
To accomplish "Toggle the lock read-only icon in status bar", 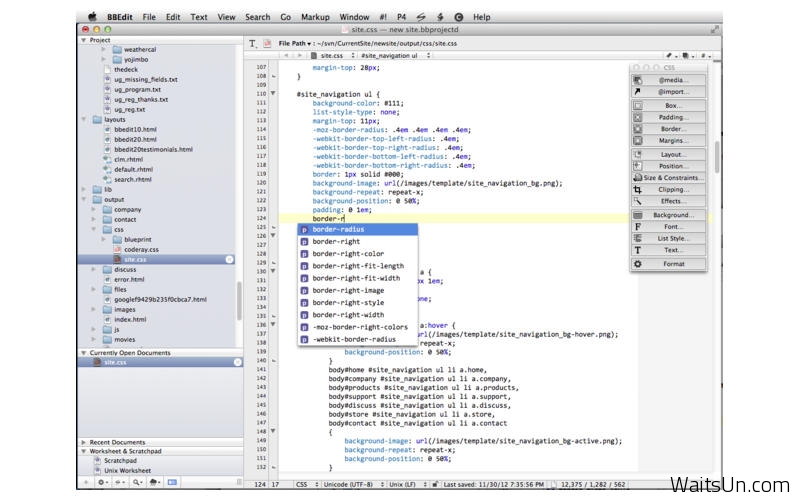I will click(x=435, y=484).
